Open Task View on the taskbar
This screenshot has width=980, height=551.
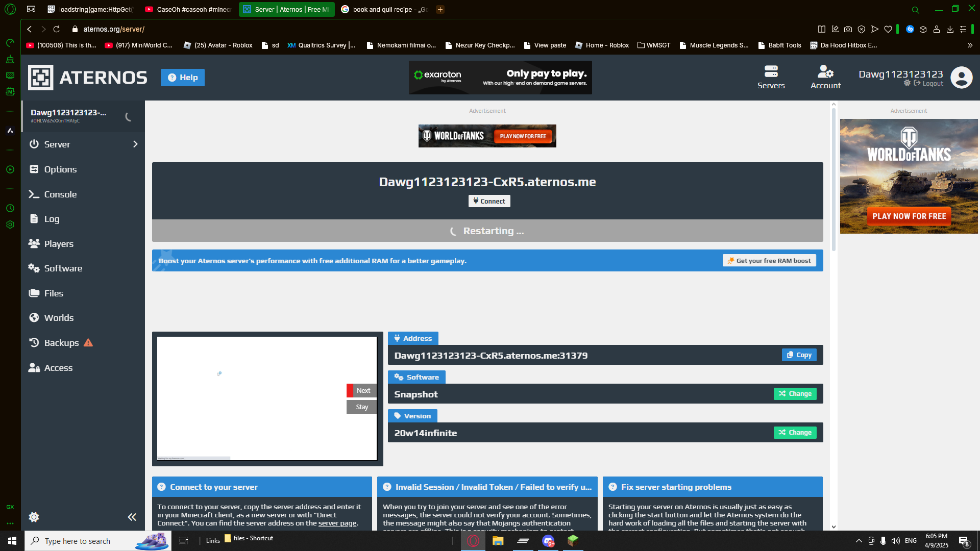pos(184,541)
